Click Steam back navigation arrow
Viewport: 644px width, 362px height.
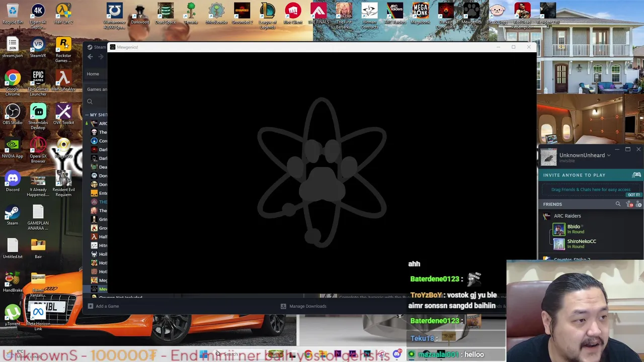90,57
